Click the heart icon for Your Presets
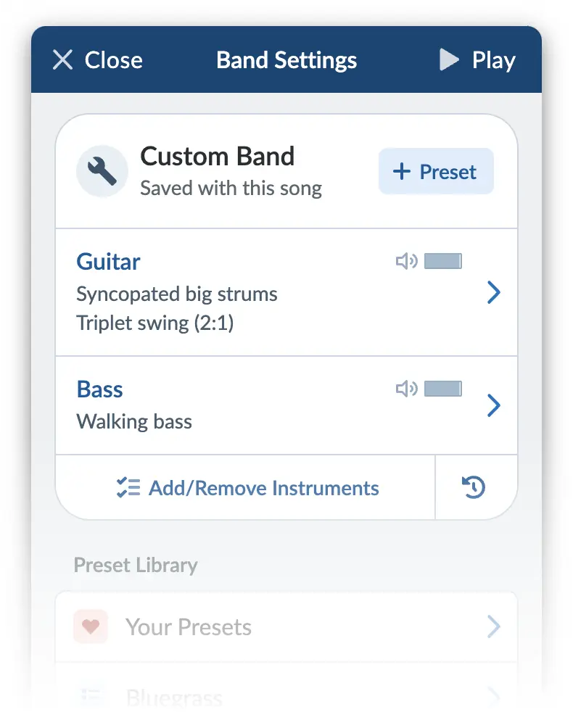Image resolution: width=573 pixels, height=728 pixels. [91, 626]
